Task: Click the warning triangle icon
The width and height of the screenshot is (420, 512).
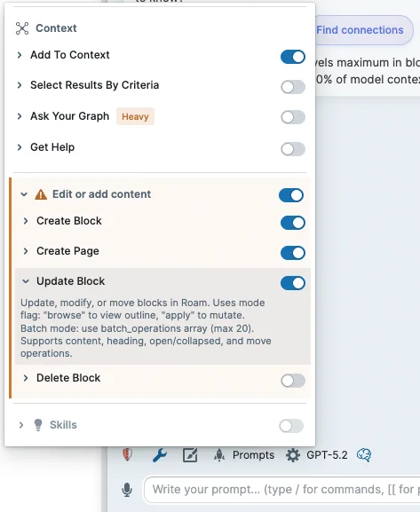Action: point(41,194)
